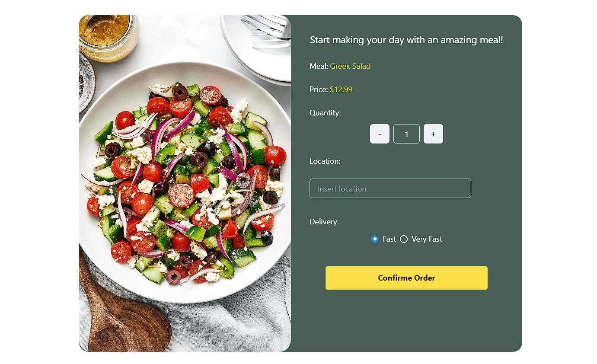Select the Very Fast delivery radio circle
Viewport: 597px width, 364px height.
point(404,239)
